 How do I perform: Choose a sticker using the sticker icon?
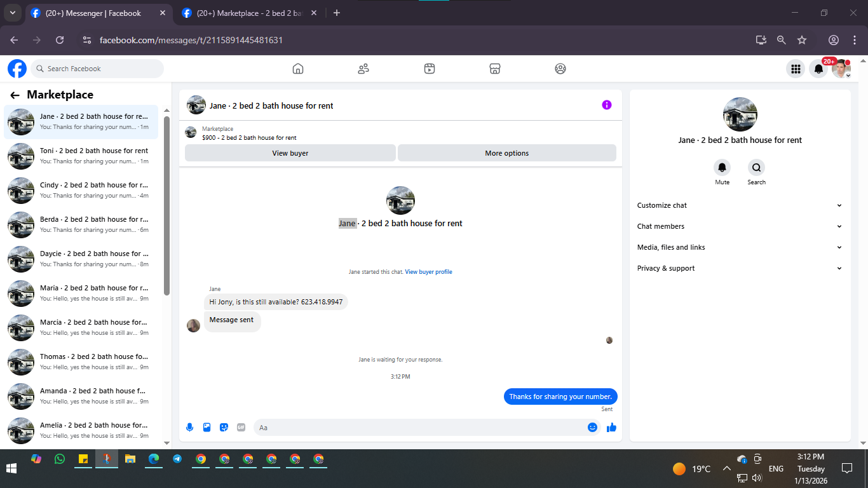pyautogui.click(x=224, y=428)
